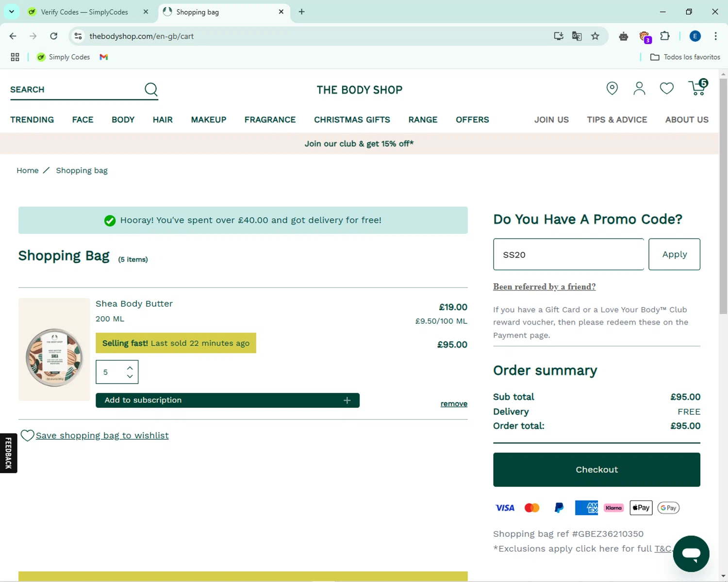Open the shopping cart icon with badge
The image size is (728, 582).
(698, 87)
